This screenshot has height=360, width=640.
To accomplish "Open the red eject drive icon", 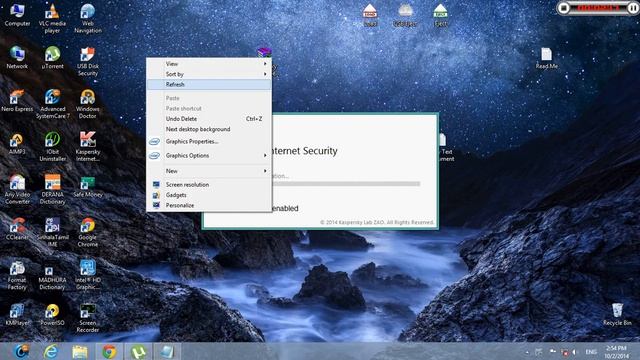I will click(x=370, y=15).
